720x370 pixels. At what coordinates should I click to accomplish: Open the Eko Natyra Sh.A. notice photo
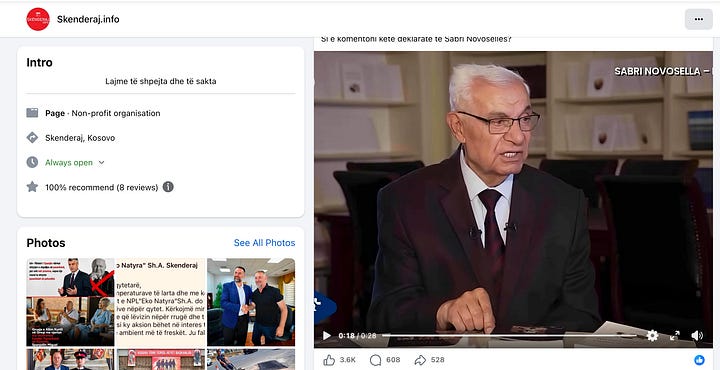(161, 302)
